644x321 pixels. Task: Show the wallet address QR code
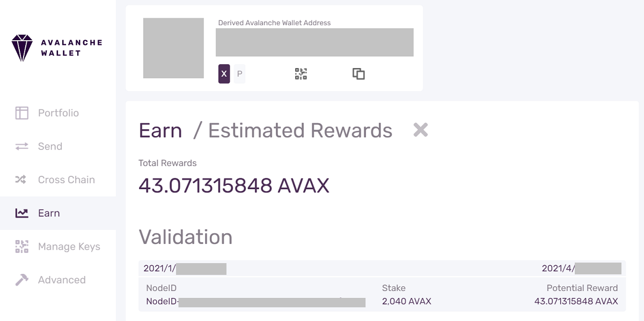pyautogui.click(x=301, y=74)
